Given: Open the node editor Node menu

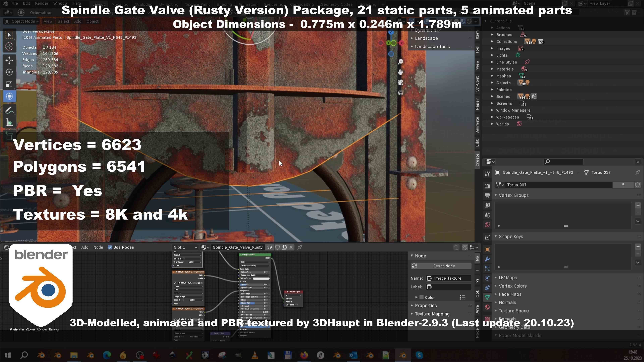Looking at the screenshot, I should point(98,247).
